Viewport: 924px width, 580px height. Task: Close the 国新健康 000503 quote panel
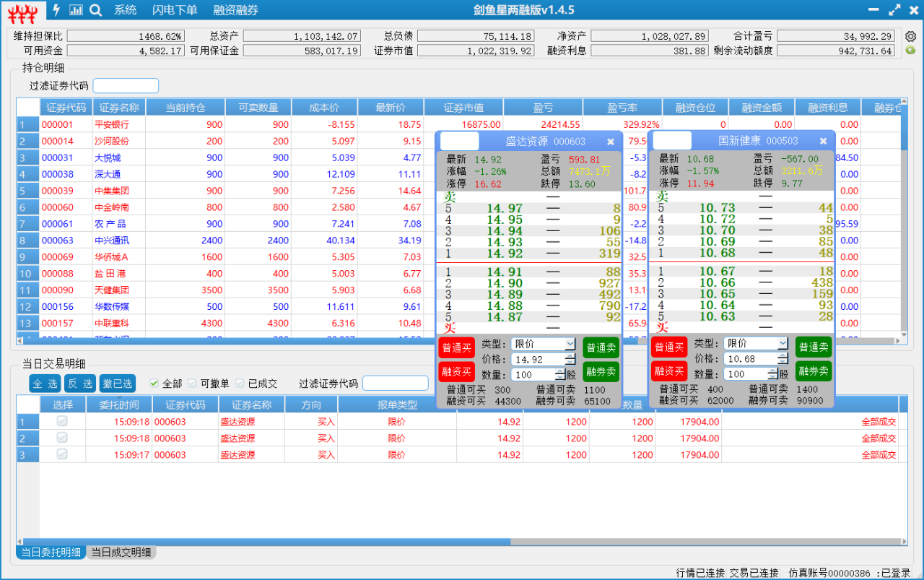click(x=823, y=142)
